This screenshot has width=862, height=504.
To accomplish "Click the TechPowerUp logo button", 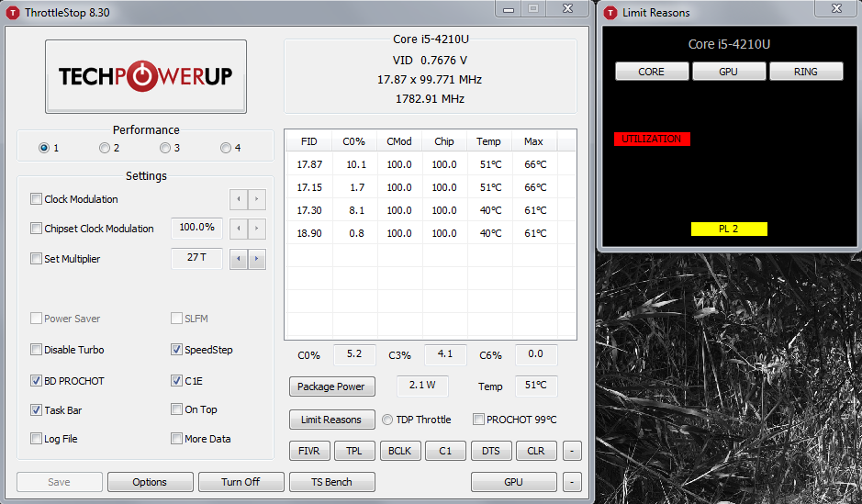I will pyautogui.click(x=146, y=76).
